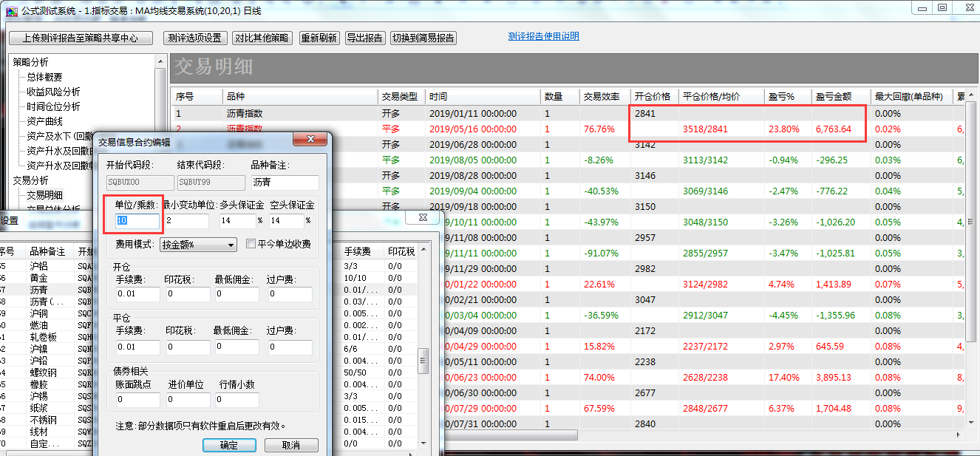Click 导出报告 button
Viewport: 980px width, 456px height.
pyautogui.click(x=364, y=38)
